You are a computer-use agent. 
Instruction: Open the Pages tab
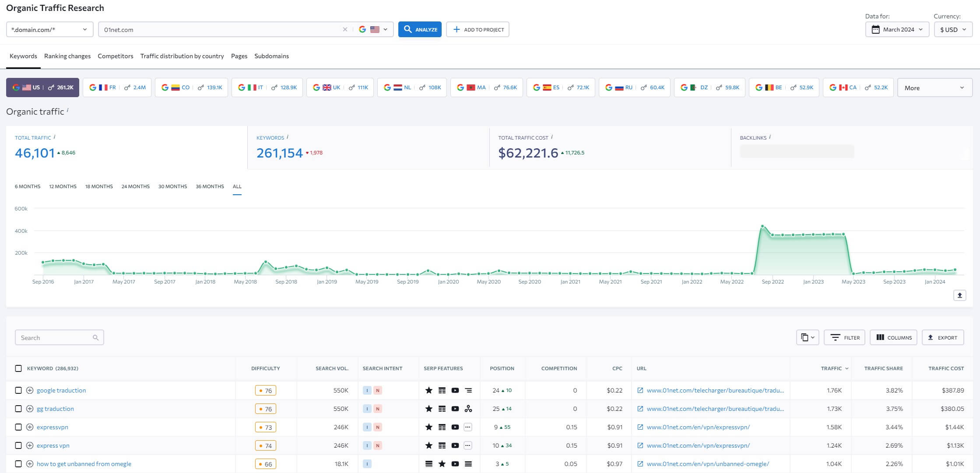pos(239,56)
